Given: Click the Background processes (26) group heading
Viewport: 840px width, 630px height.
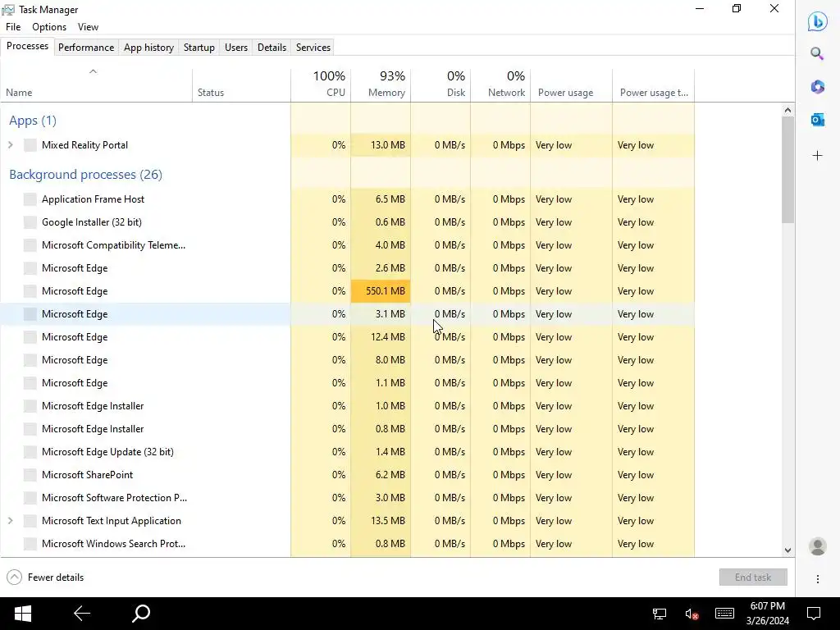Looking at the screenshot, I should pos(85,175).
